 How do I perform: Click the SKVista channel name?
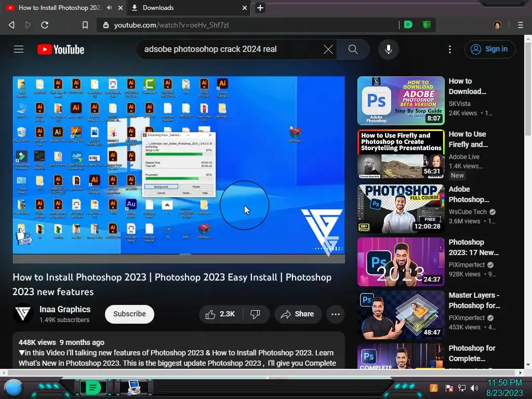(459, 104)
